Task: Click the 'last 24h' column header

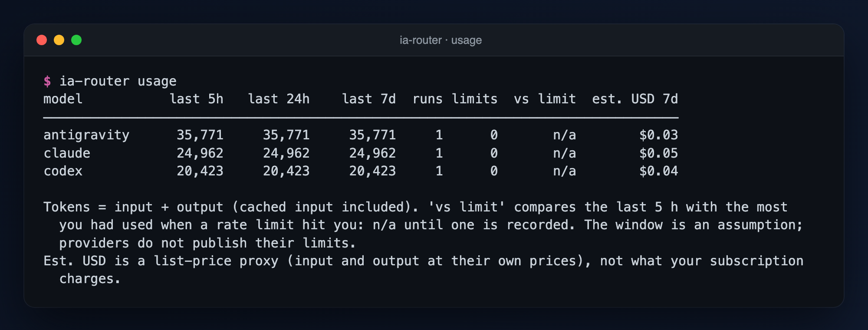Action: point(279,99)
